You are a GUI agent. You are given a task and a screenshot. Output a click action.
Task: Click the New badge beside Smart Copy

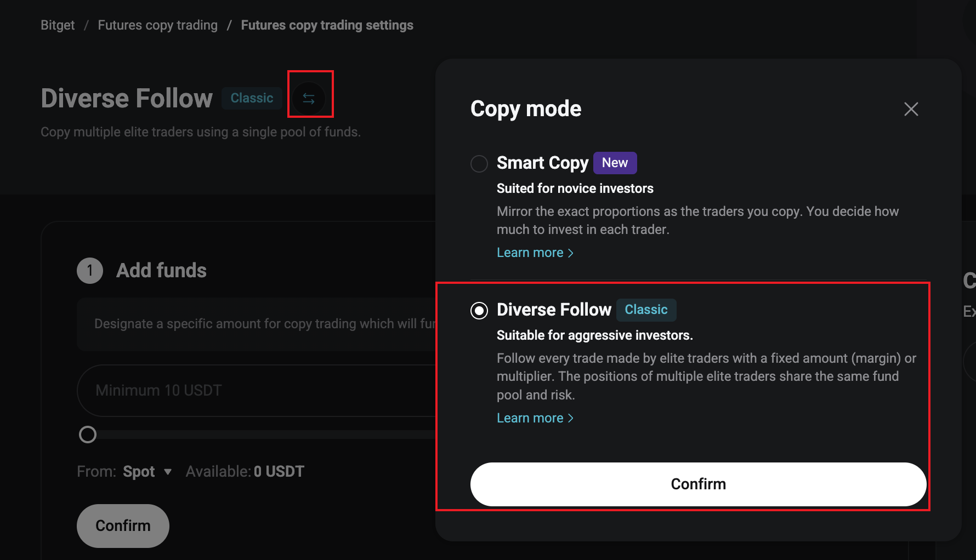(x=615, y=163)
